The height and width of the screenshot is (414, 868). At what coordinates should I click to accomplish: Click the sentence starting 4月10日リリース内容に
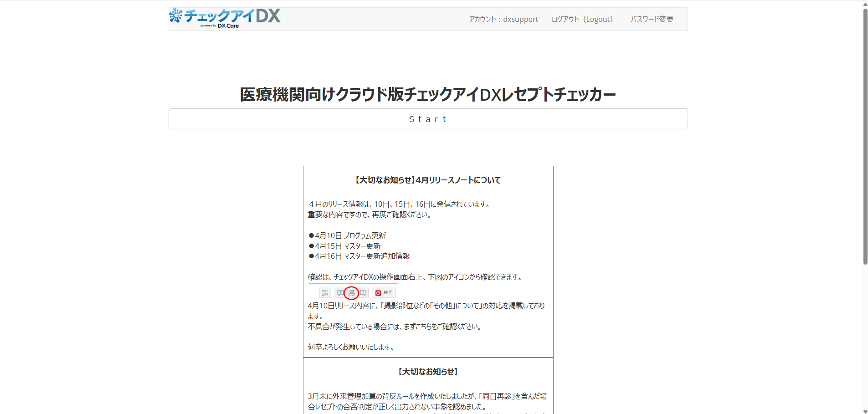click(426, 311)
